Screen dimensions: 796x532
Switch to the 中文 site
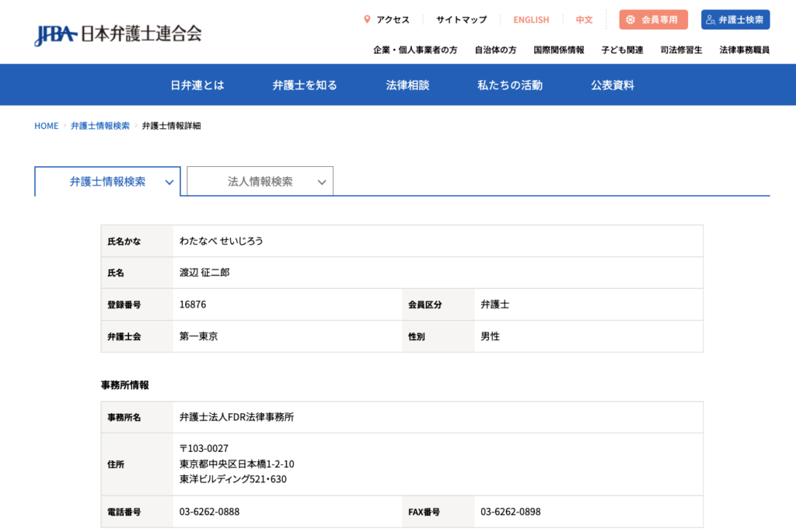pos(585,19)
